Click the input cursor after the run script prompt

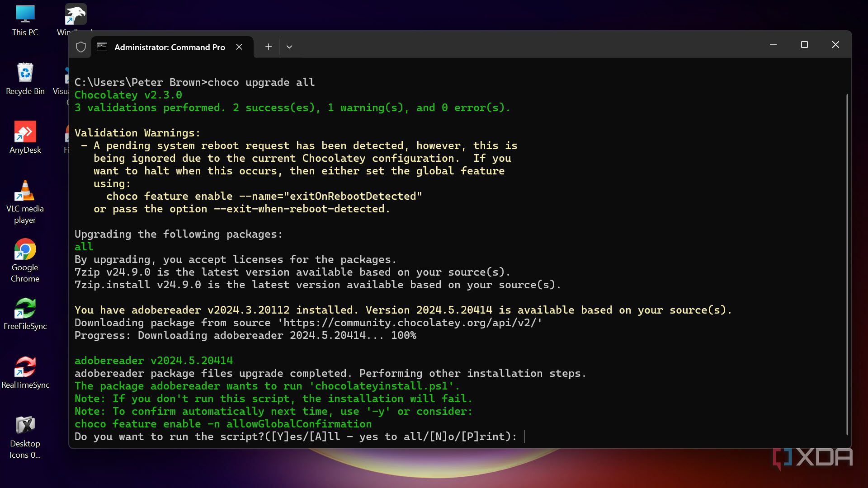point(524,436)
